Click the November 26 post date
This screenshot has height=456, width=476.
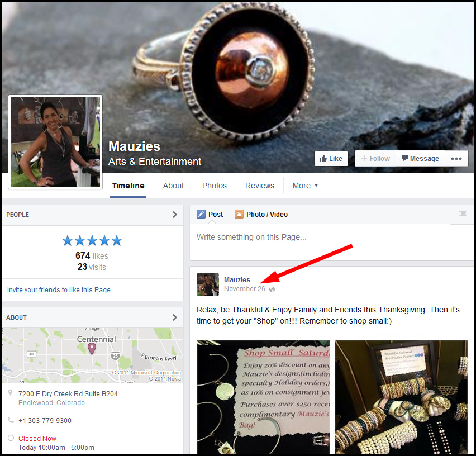click(244, 289)
